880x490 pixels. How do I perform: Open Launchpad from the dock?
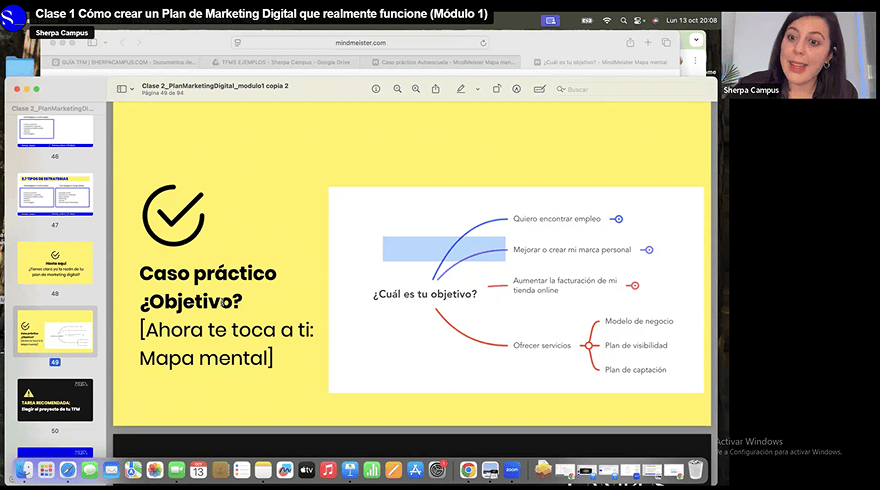(46, 470)
